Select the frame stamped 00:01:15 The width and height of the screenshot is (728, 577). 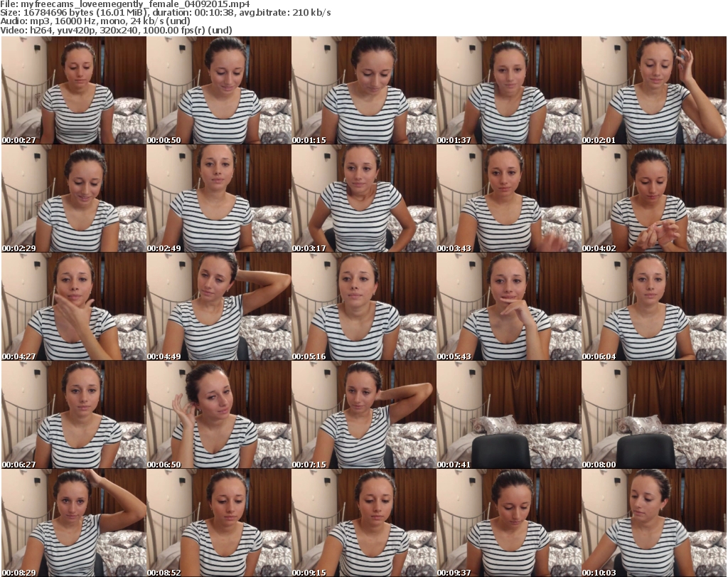(364, 90)
